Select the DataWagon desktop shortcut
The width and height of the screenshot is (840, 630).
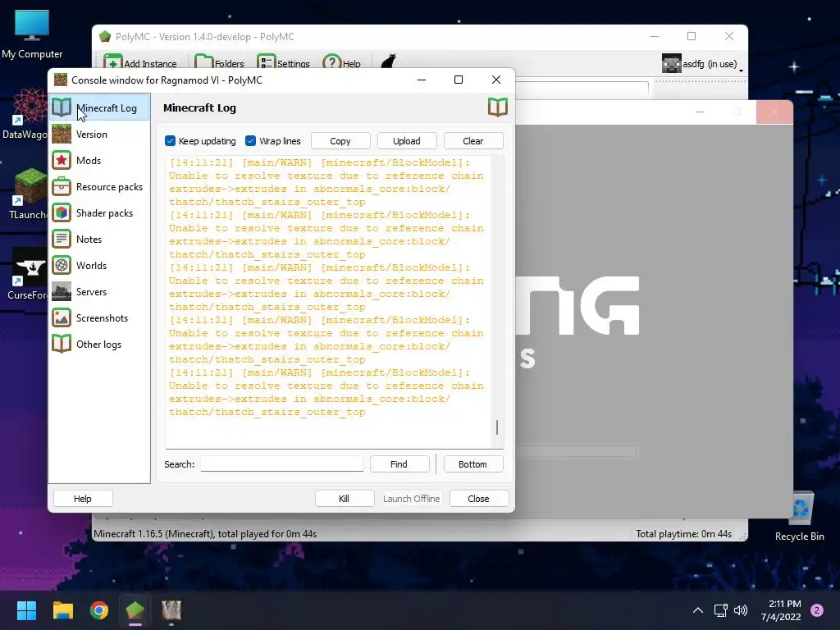pos(24,115)
